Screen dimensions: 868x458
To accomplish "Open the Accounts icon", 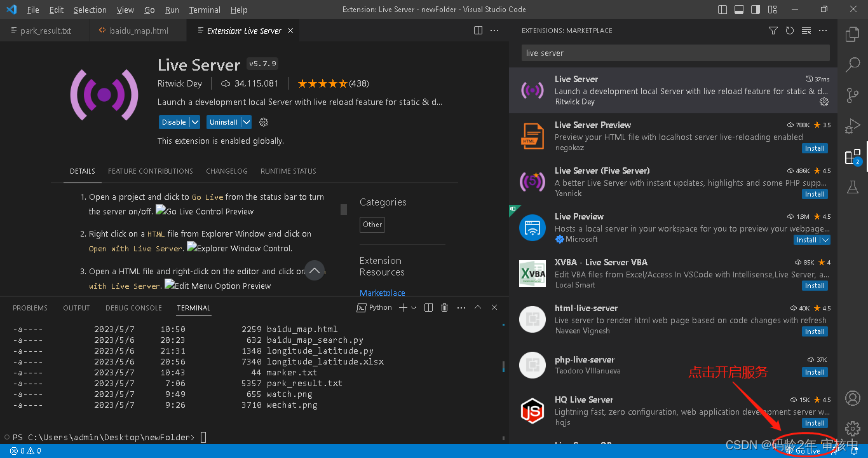I will pos(853,398).
